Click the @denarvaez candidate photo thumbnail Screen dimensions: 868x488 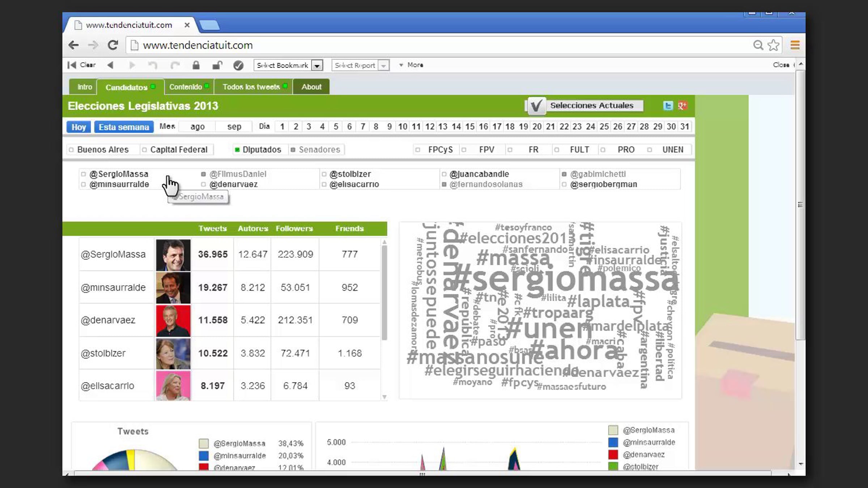point(173,320)
